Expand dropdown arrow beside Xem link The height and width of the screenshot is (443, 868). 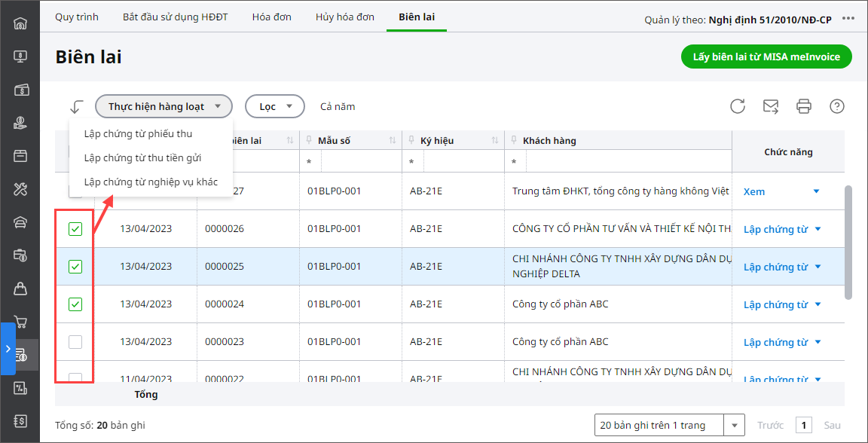click(816, 191)
